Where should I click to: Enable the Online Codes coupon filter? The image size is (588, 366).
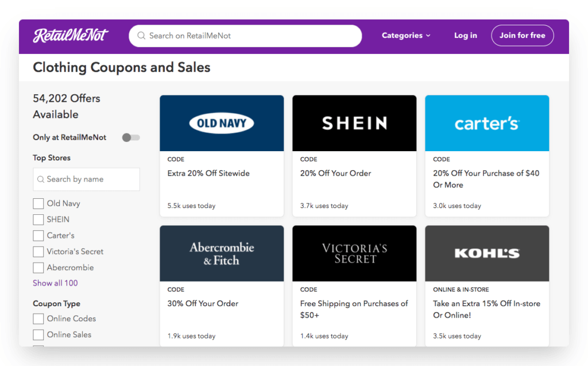pos(38,319)
